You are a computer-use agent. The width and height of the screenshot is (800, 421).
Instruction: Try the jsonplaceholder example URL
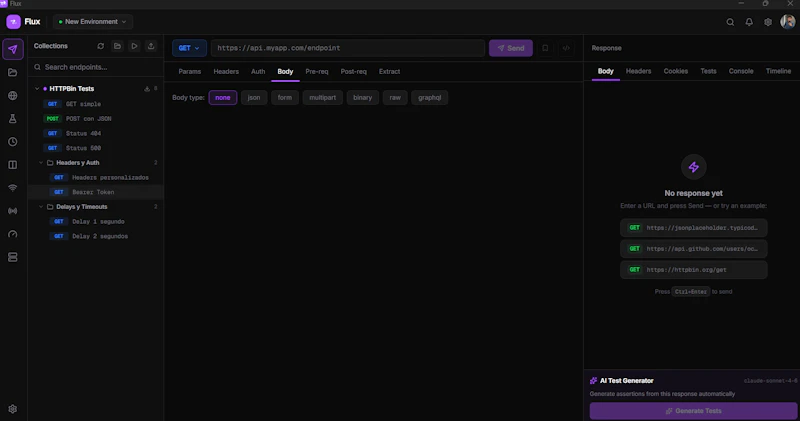coord(693,228)
